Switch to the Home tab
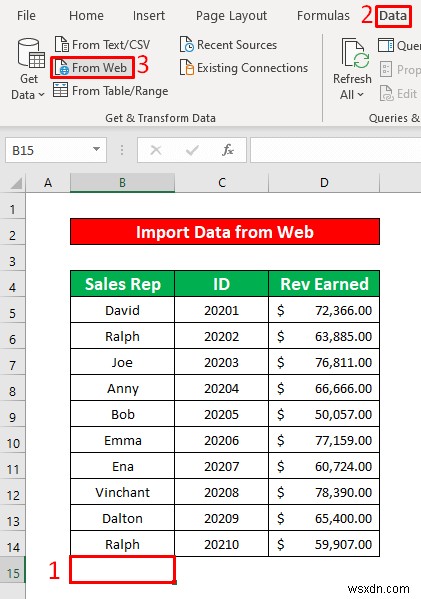The width and height of the screenshot is (421, 599). (86, 16)
